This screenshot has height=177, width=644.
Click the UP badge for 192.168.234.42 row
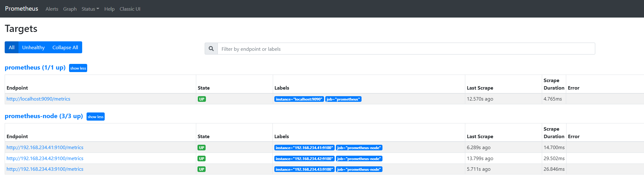[x=202, y=159]
